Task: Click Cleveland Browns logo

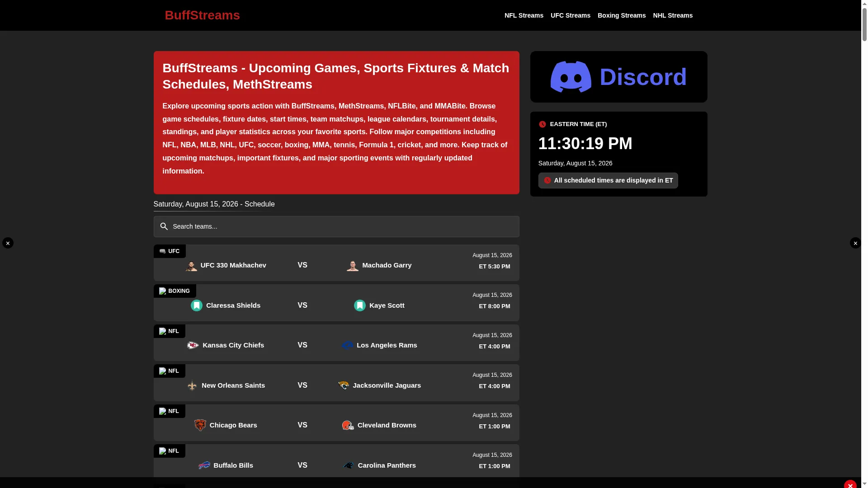Action: 348,425
